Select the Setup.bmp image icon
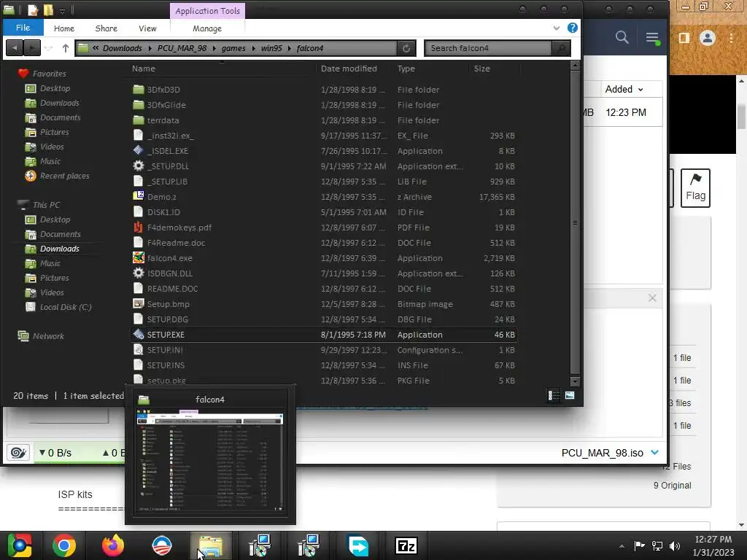Image resolution: width=747 pixels, height=560 pixels. click(x=138, y=304)
